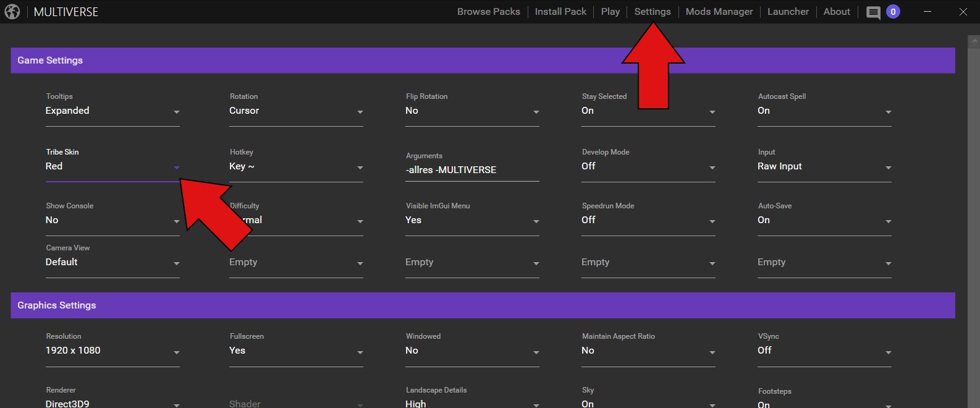Open the chat messages icon
Image resolution: width=980 pixels, height=408 pixels.
(x=873, y=12)
